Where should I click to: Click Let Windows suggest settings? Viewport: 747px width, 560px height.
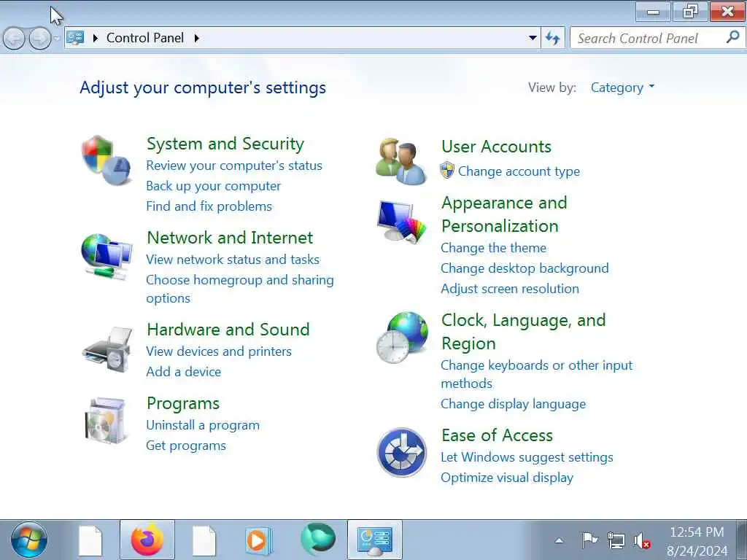pos(527,458)
